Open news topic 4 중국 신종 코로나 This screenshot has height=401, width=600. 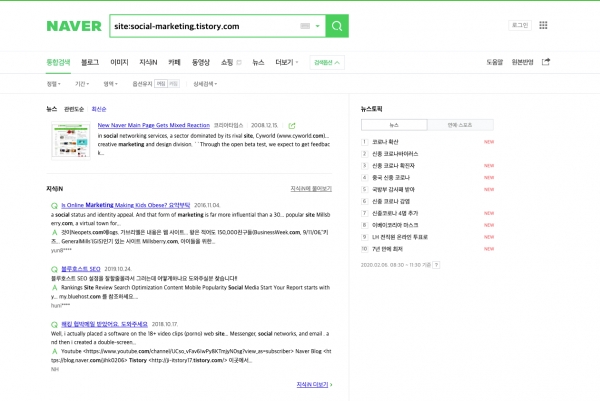391,178
